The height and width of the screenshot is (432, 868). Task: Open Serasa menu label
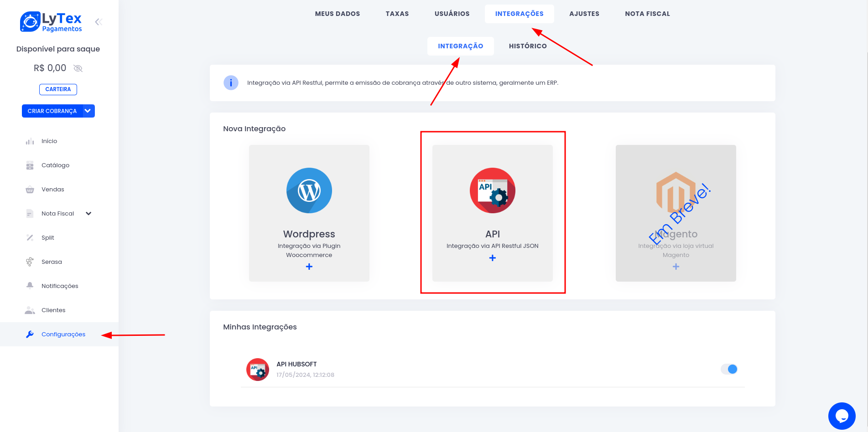pyautogui.click(x=52, y=262)
